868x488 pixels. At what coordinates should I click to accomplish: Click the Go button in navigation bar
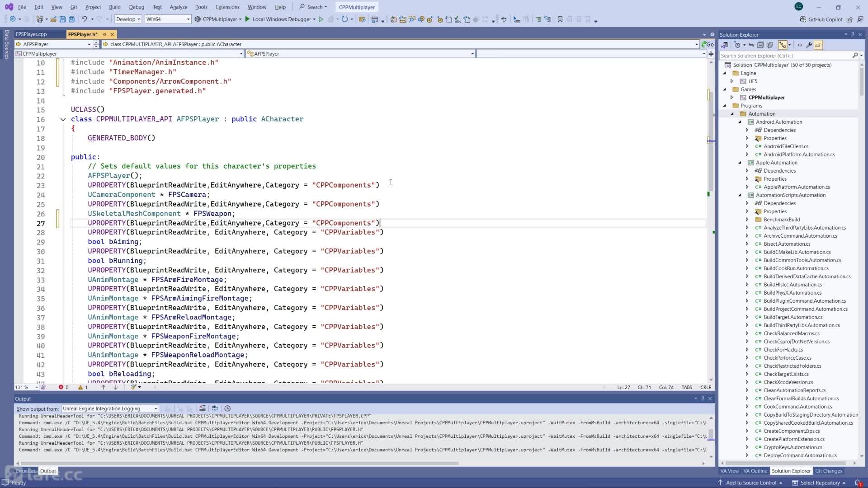(x=708, y=44)
